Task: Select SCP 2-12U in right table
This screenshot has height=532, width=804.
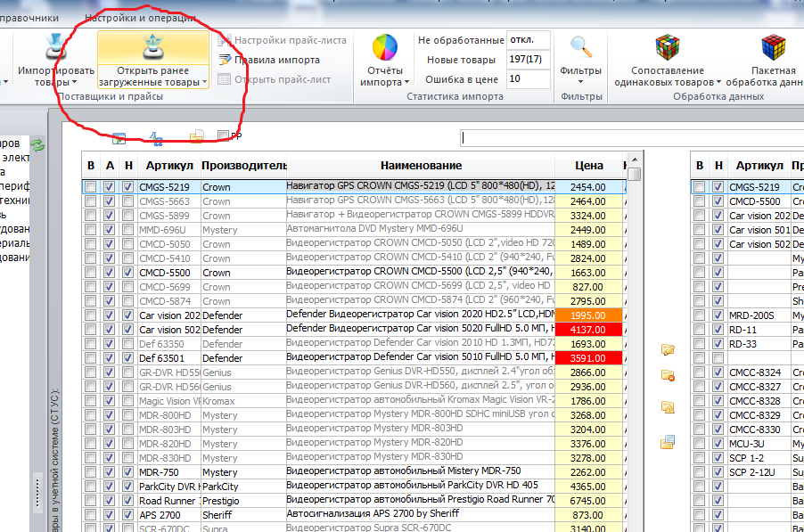Action: pyautogui.click(x=759, y=472)
